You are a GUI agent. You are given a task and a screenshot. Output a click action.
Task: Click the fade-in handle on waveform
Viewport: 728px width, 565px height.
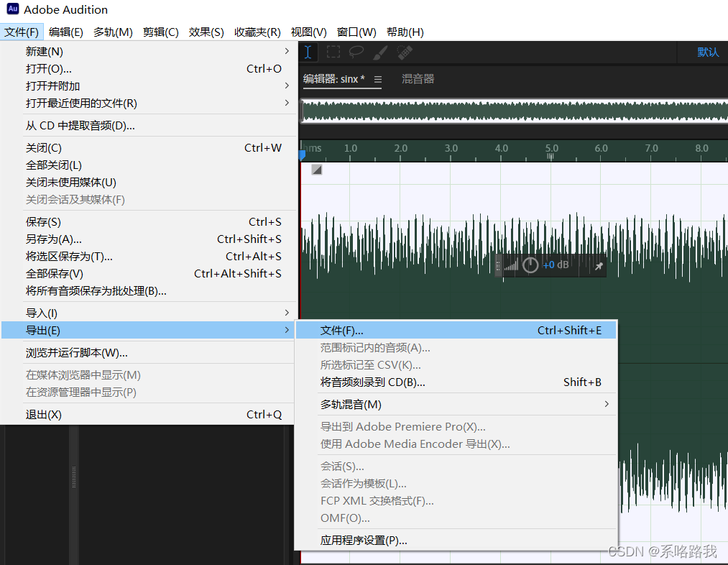pyautogui.click(x=317, y=170)
